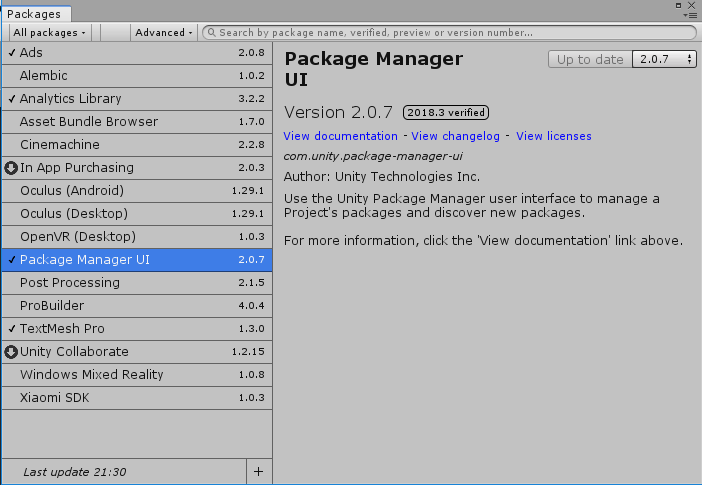Select the Ads package row
Screen dimensions: 702x485
[x=137, y=53]
